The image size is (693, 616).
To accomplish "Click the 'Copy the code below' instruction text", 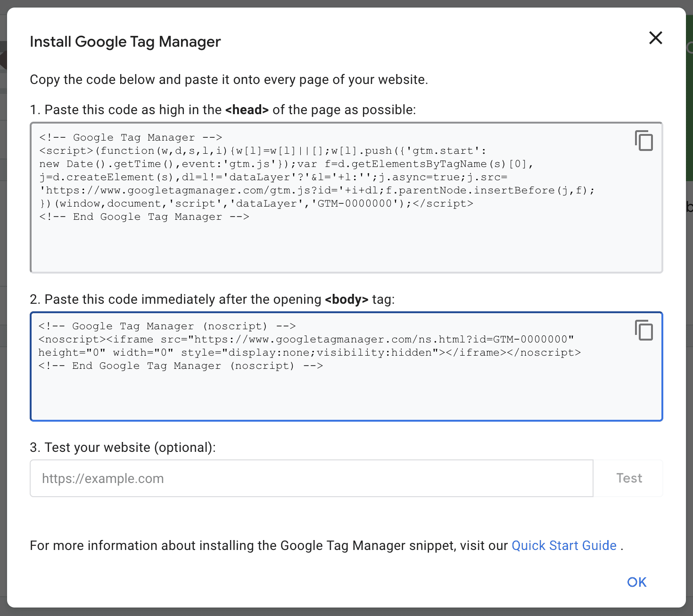I will pos(229,79).
